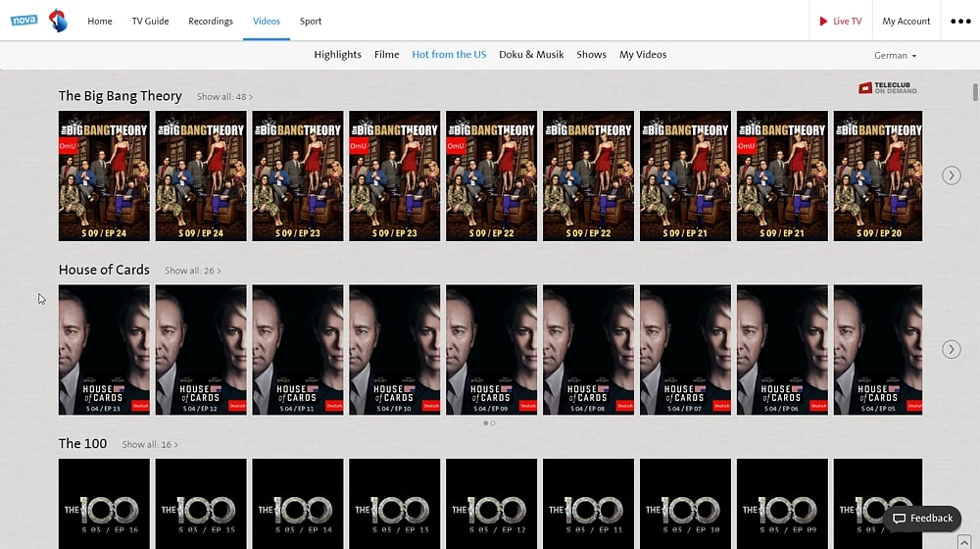Viewport: 980px width, 549px height.
Task: Open the three-dot more menu
Action: point(960,22)
